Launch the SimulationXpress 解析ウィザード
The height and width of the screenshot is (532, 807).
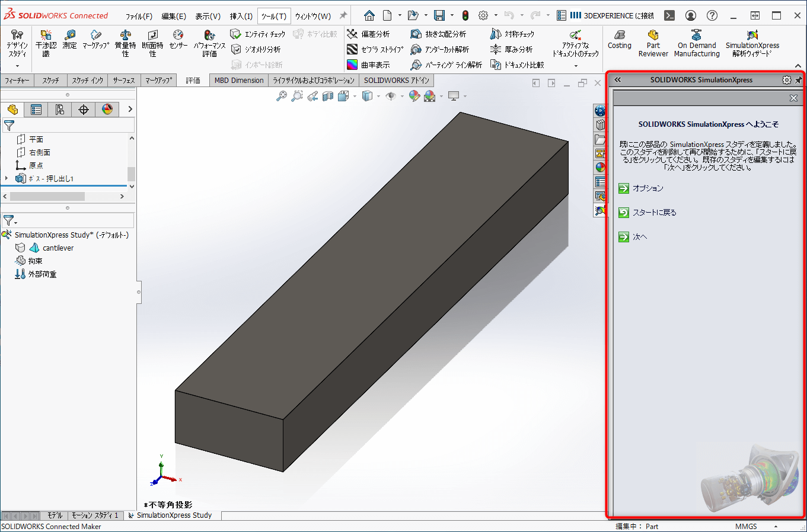(x=752, y=41)
